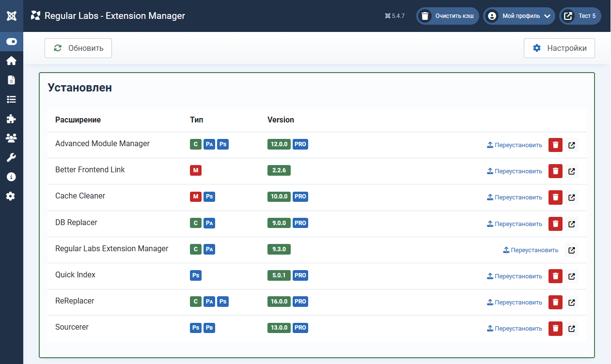Click the Joomla logo in sidebar
The width and height of the screenshot is (611, 364).
(x=12, y=16)
